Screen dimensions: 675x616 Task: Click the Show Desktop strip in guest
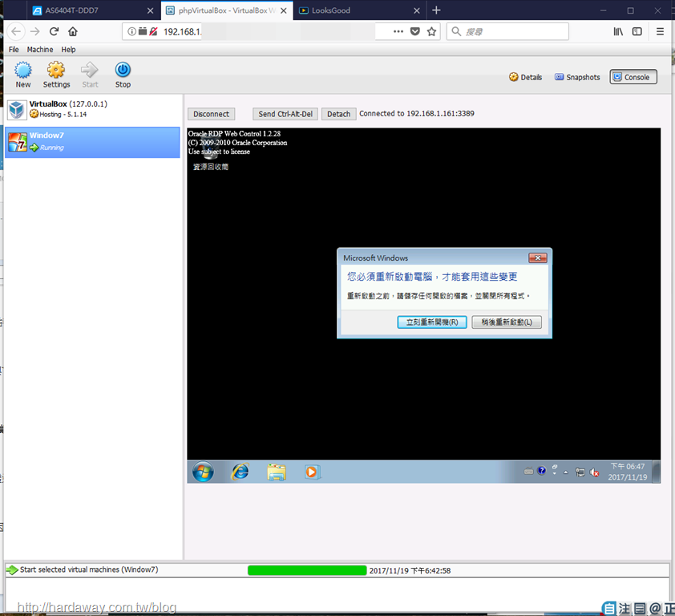(657, 472)
